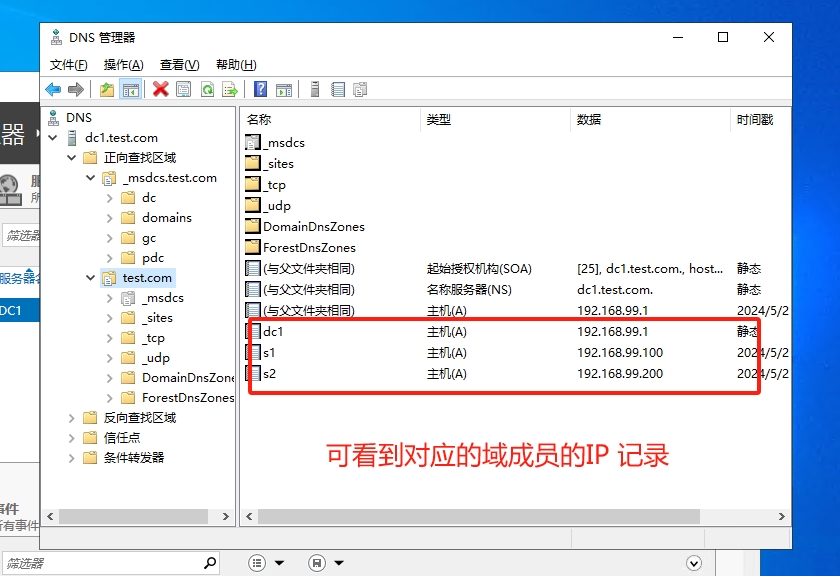Image resolution: width=840 pixels, height=576 pixels.
Task: Click tree pane horizontal scrollbar right arrow
Action: [226, 517]
